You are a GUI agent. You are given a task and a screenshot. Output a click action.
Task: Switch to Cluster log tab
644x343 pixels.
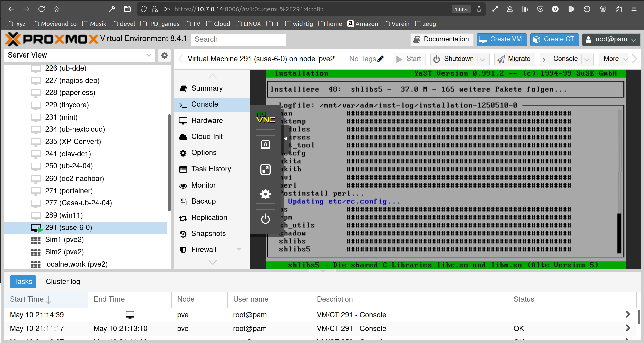click(x=63, y=282)
